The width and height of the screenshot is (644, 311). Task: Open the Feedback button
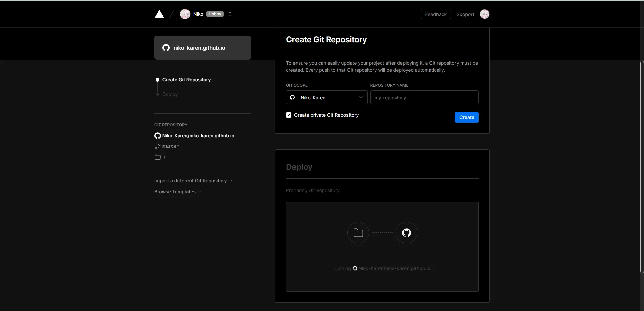[x=436, y=14]
